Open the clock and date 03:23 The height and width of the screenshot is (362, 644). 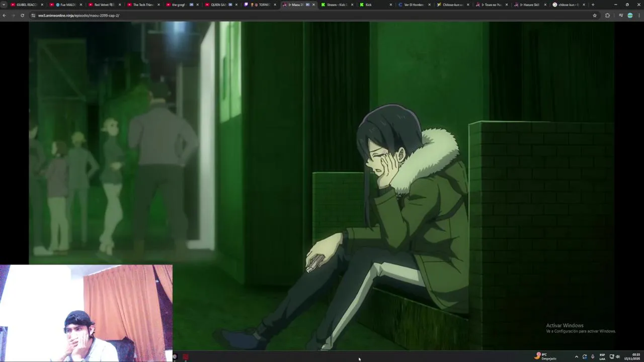pos(632,357)
